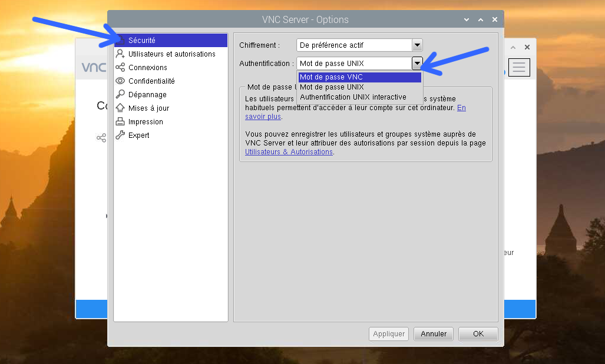Click the Impression printer icon
This screenshot has height=364, width=605.
tap(120, 121)
